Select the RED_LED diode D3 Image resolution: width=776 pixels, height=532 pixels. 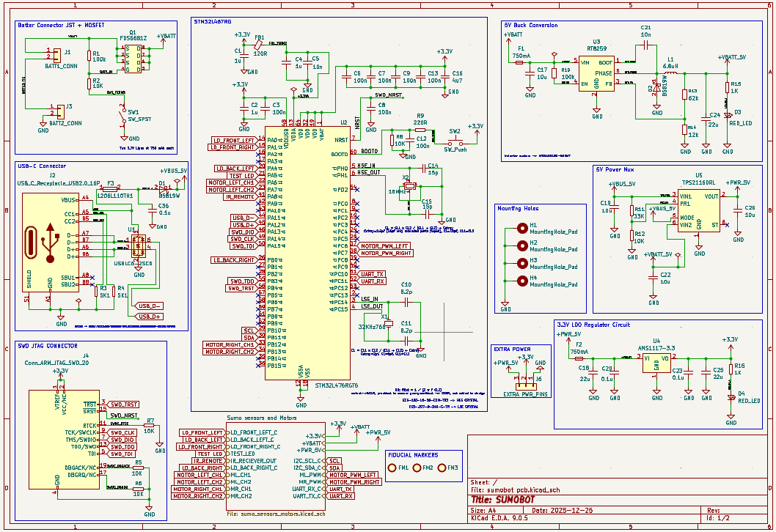(x=727, y=115)
